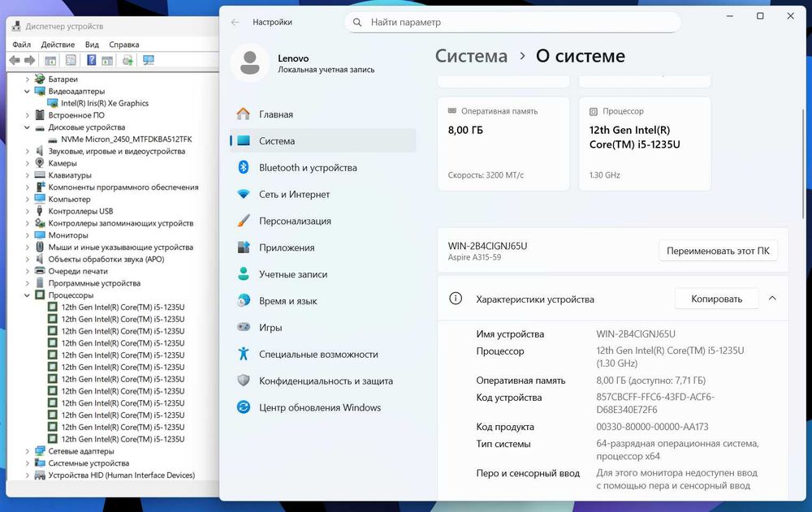The width and height of the screenshot is (812, 512).
Task: Click the Bluetooth icon in Settings sidebar
Action: (x=244, y=167)
